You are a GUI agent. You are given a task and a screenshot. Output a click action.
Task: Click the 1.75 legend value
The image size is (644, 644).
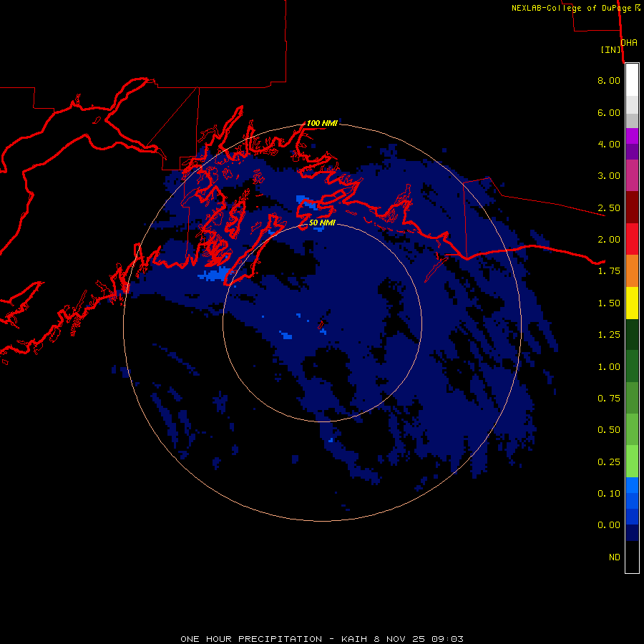point(609,271)
